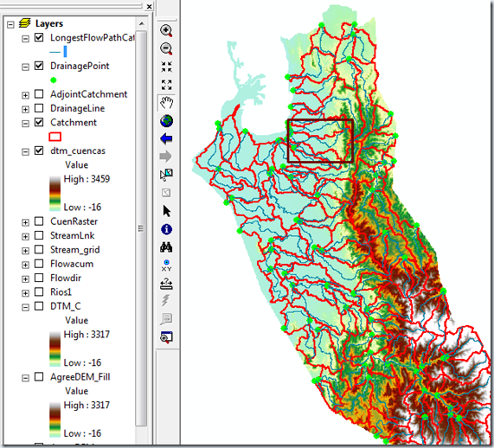494x448 pixels.
Task: Select the 'Low : -16' value under dtm_cuencas
Action: click(x=82, y=208)
